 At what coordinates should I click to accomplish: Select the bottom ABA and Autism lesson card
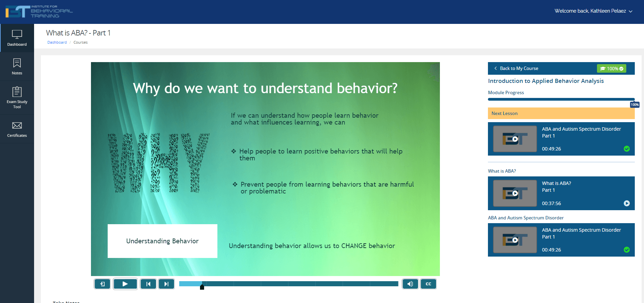point(561,240)
